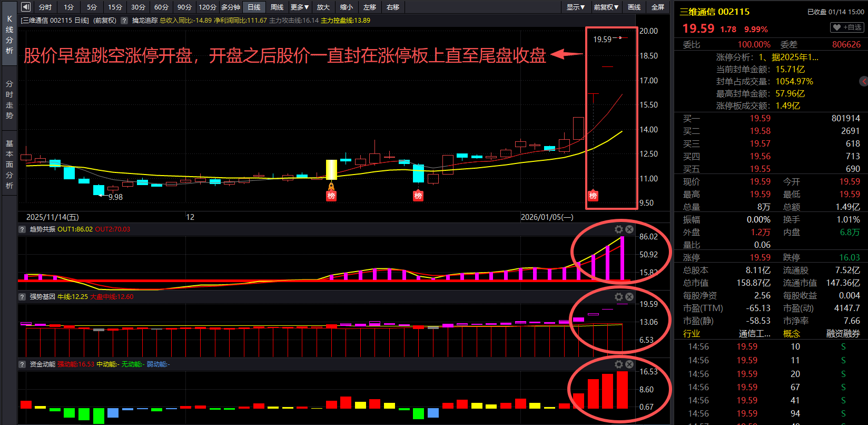Collapse the left panel with the arrow icon

pyautogui.click(x=26, y=7)
